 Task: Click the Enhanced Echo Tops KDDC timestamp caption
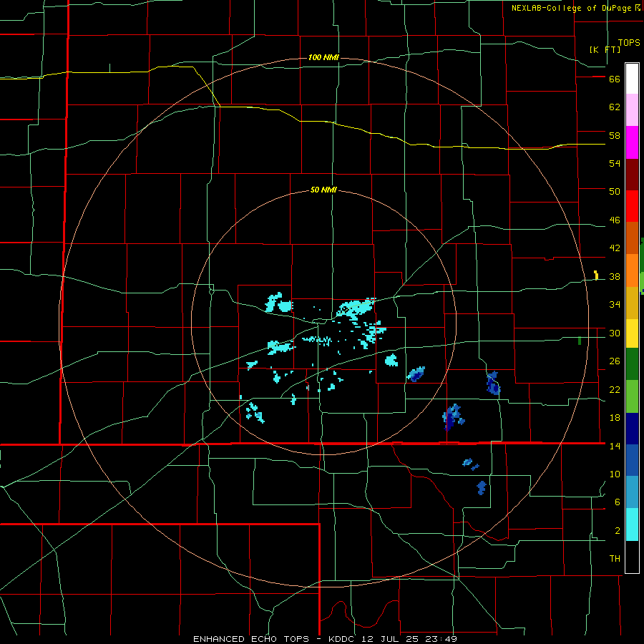[325, 639]
